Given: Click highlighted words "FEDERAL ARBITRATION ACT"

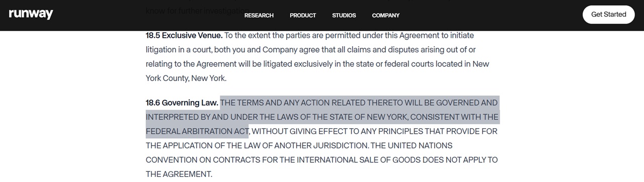Looking at the screenshot, I should (197, 131).
